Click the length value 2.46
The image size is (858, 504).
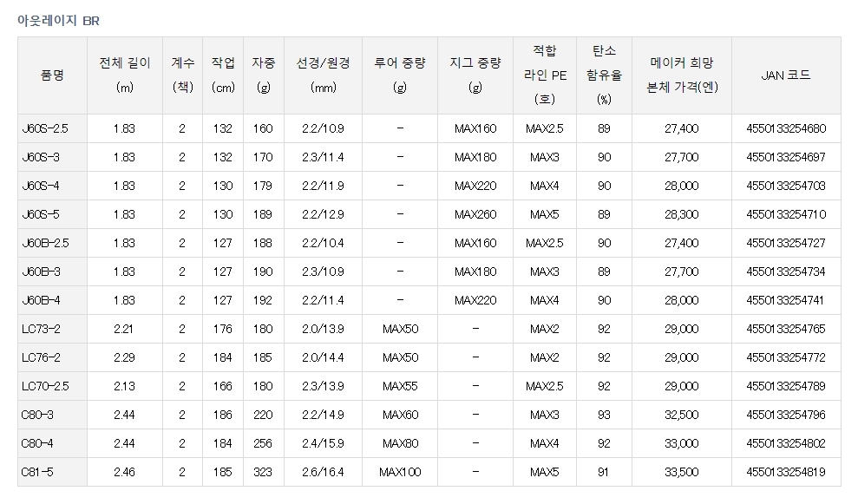tap(124, 472)
